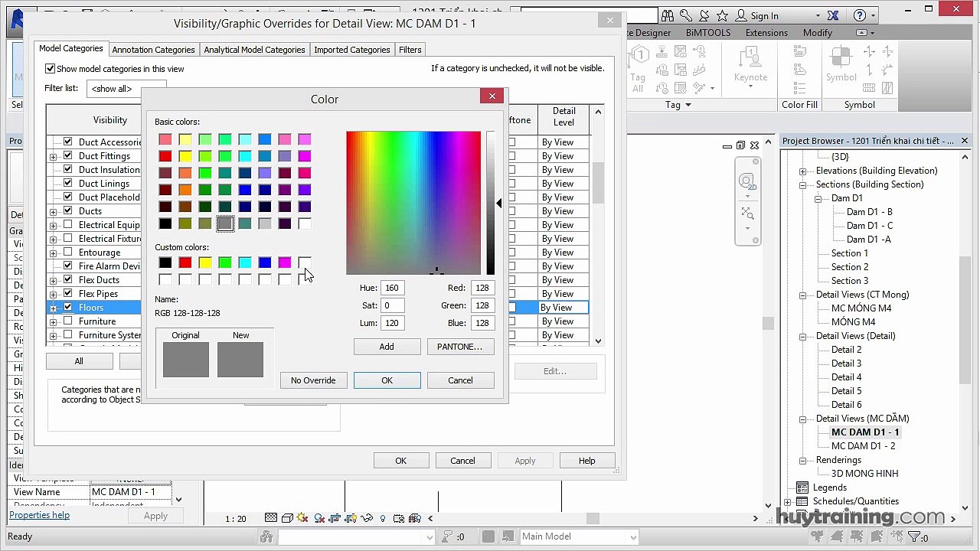
Task: Collapse Detail Views (Detail) node
Action: coord(802,336)
